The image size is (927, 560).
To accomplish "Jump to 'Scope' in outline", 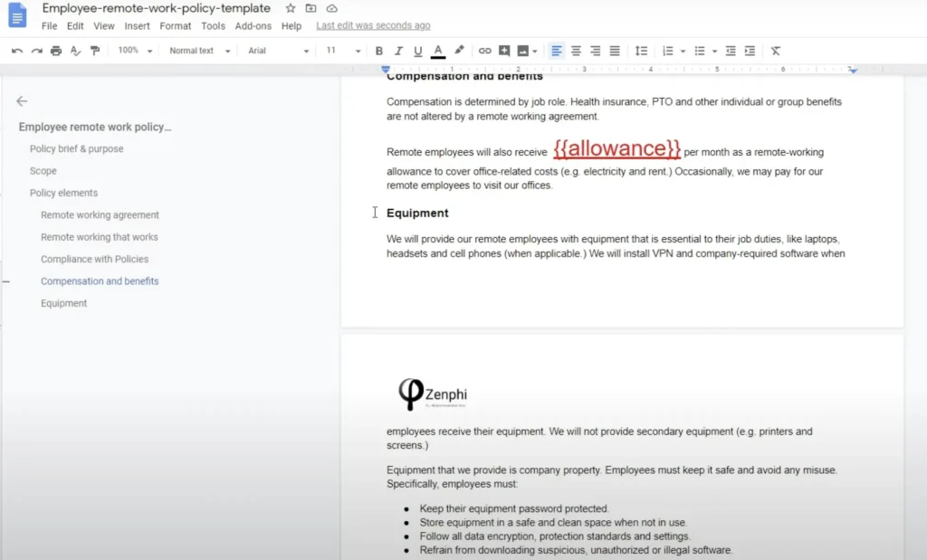I will (43, 171).
